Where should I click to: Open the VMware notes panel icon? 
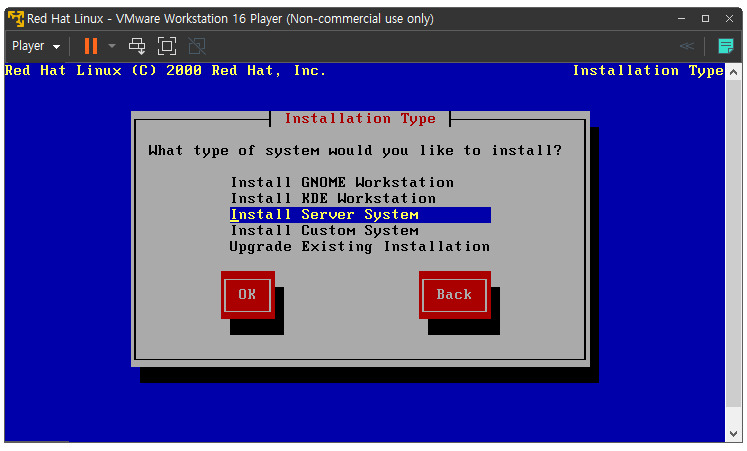click(x=726, y=46)
